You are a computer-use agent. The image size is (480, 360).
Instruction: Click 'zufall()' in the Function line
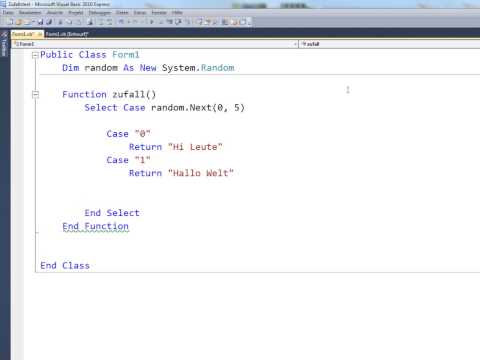[x=134, y=94]
